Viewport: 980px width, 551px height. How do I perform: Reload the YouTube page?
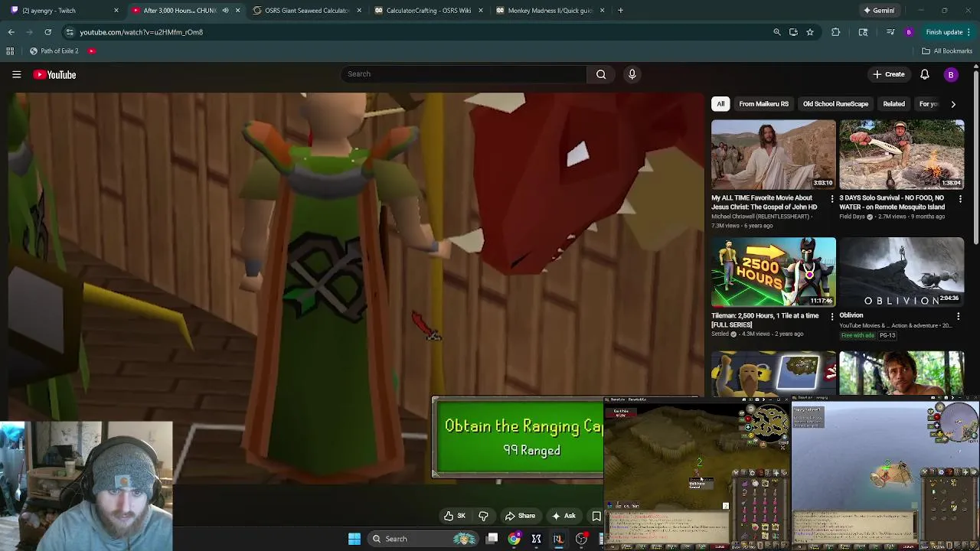(x=47, y=32)
